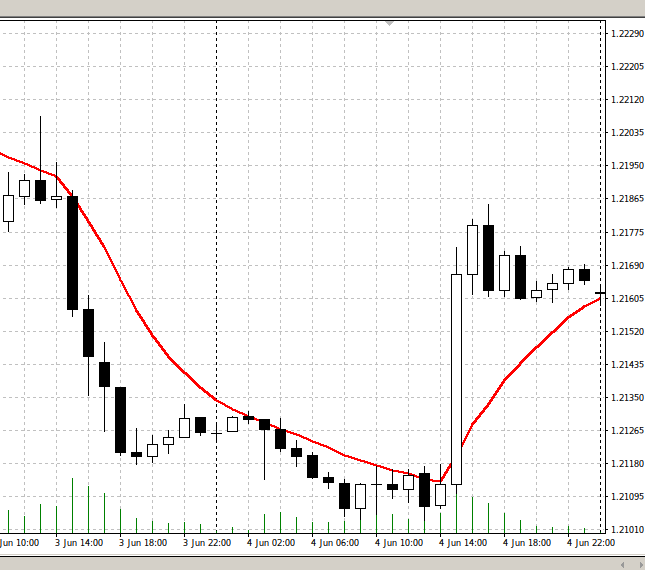
Task: Click the 3 Jun 22:00 time label
Action: click(206, 543)
